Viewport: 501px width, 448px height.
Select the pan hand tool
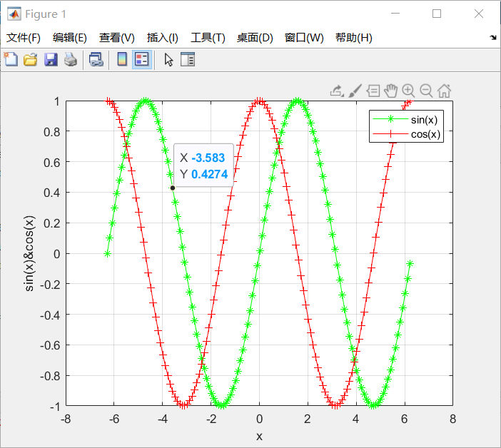coord(390,91)
